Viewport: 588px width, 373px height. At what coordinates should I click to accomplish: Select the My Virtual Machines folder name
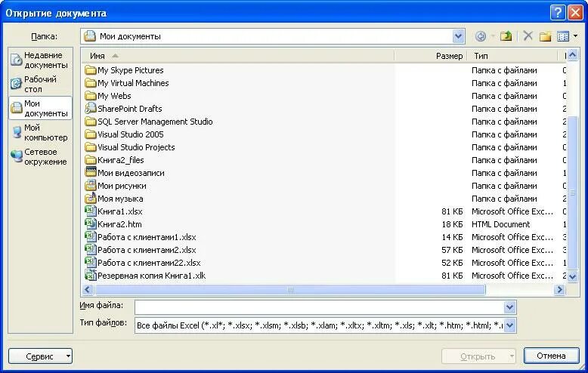(133, 83)
